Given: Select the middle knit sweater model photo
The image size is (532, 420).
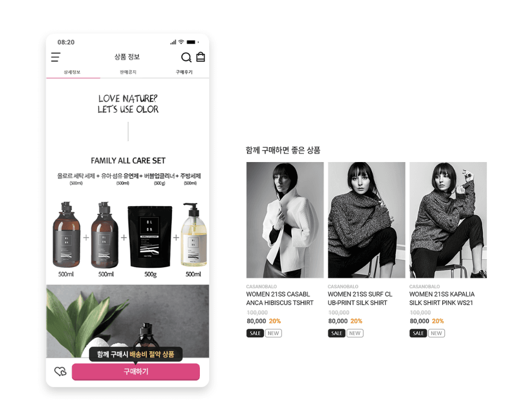Looking at the screenshot, I should [x=366, y=220].
